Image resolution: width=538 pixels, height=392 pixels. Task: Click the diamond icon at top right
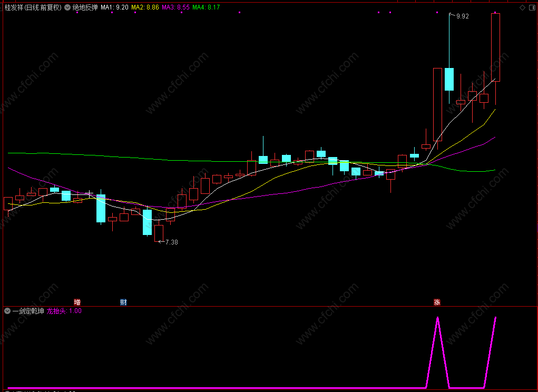point(522,7)
